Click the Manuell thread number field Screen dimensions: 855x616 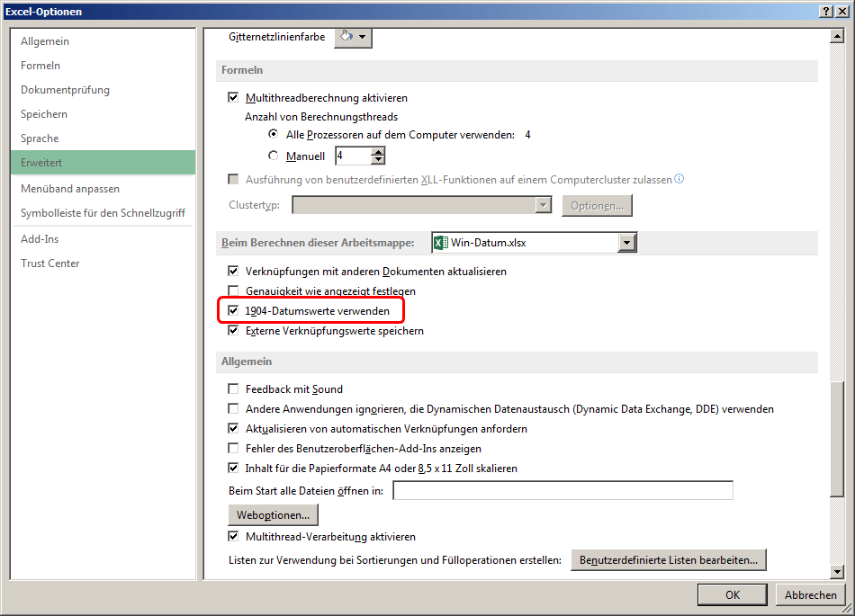click(x=354, y=156)
